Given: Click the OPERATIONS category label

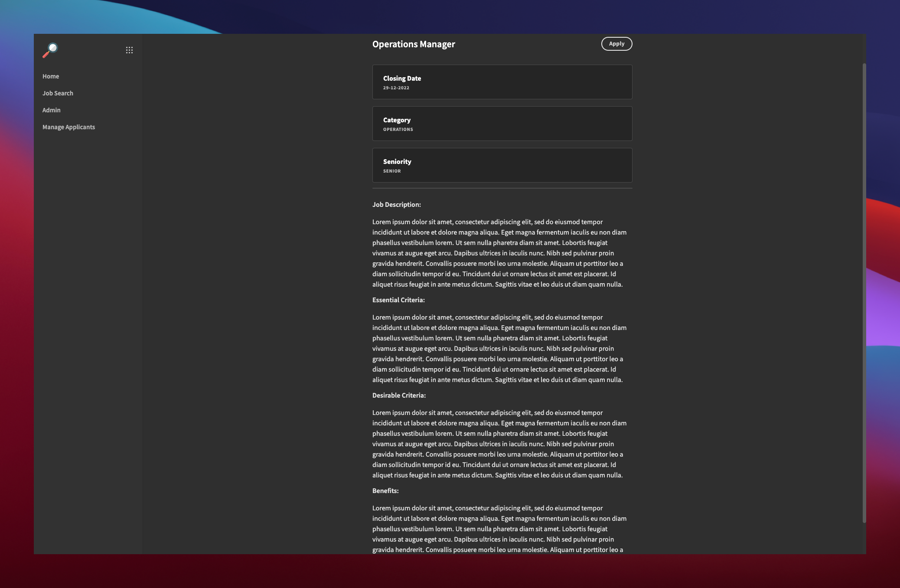Looking at the screenshot, I should click(398, 129).
